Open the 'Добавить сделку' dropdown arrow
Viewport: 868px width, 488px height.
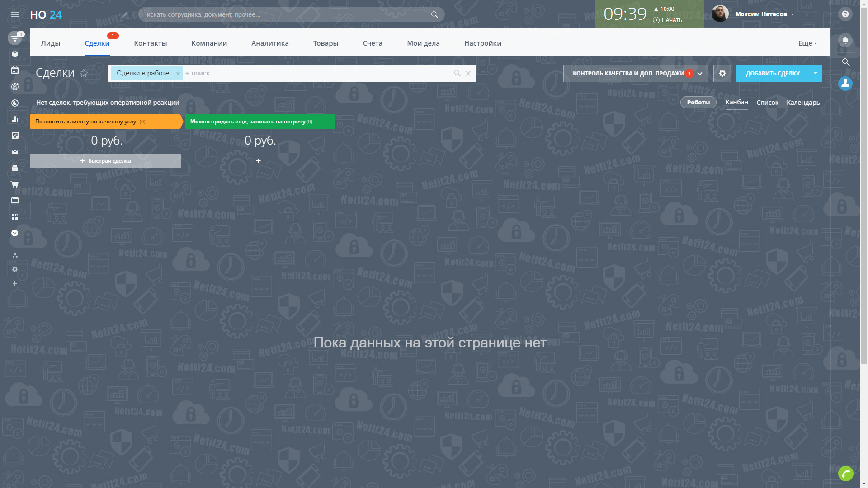[816, 73]
